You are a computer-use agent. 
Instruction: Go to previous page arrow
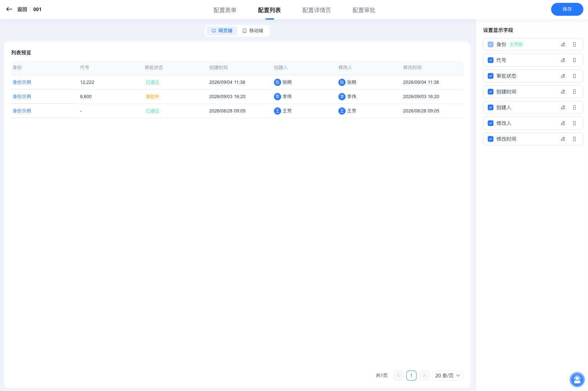click(399, 376)
